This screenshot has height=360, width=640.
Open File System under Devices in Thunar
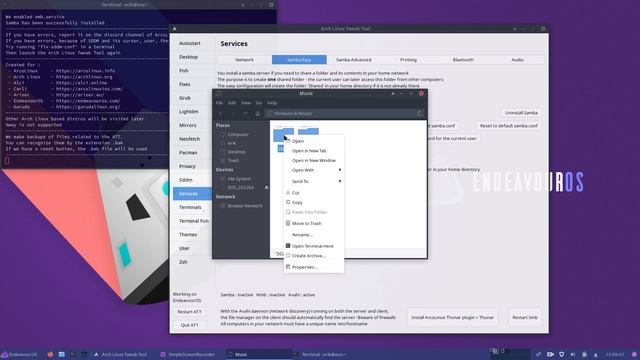coord(239,179)
